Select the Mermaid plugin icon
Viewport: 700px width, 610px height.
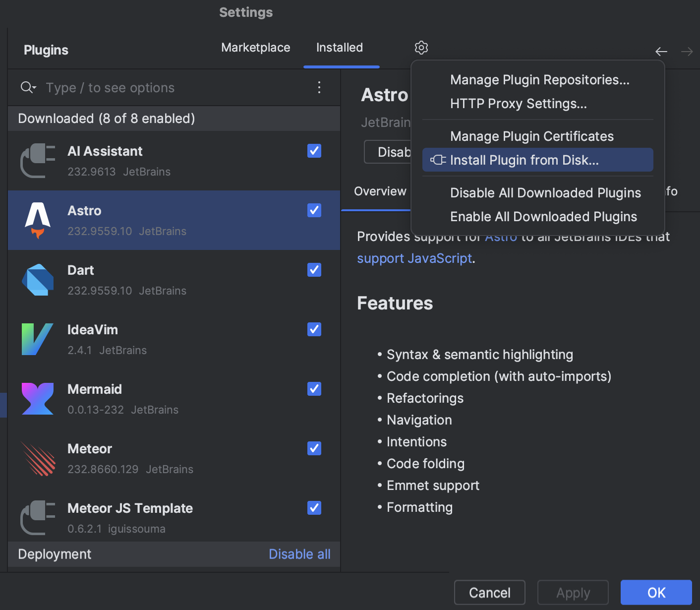pos(38,399)
